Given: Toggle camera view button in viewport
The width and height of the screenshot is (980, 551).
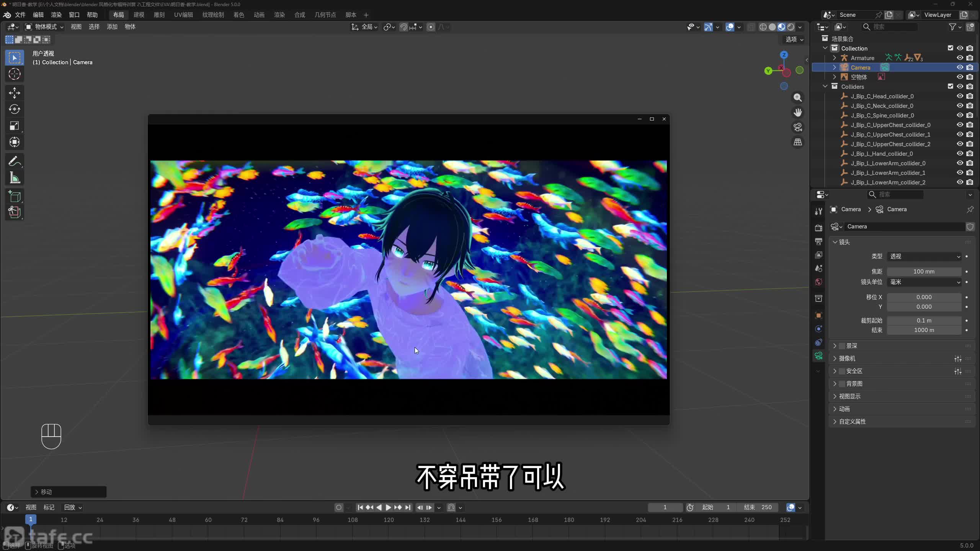Looking at the screenshot, I should tap(798, 127).
